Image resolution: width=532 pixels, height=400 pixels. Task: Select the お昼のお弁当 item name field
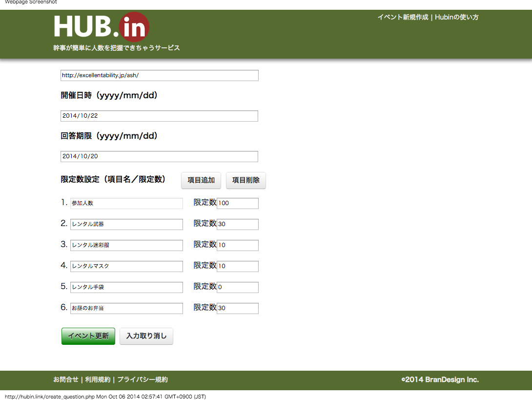point(126,308)
